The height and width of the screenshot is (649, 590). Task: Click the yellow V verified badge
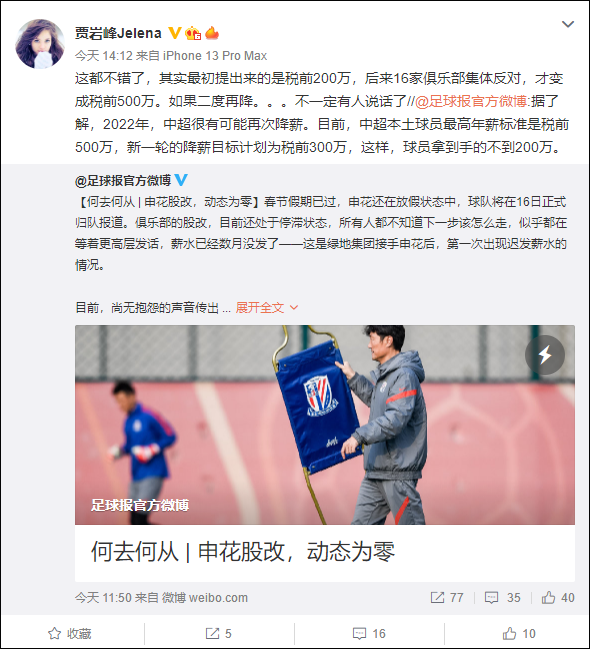point(175,33)
